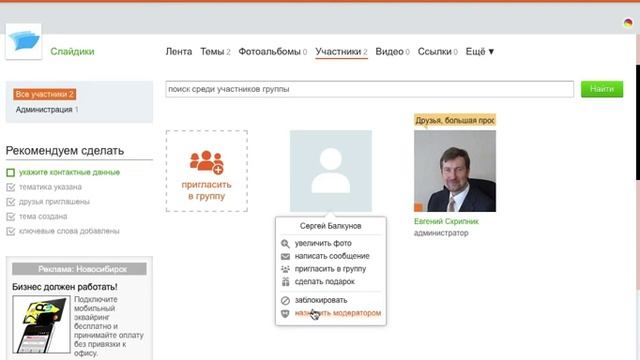Expand the Ещё dropdown menu
Viewport: 640px width, 360px height.
pos(480,51)
